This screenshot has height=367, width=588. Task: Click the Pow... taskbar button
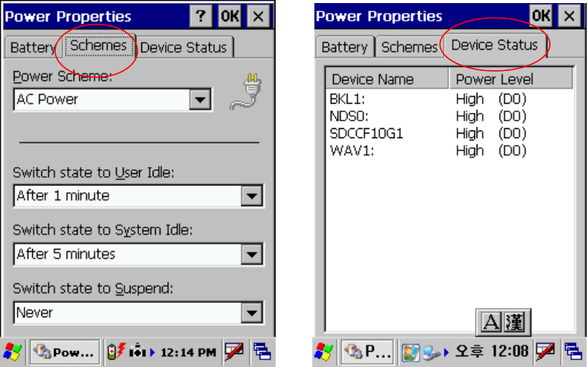65,352
